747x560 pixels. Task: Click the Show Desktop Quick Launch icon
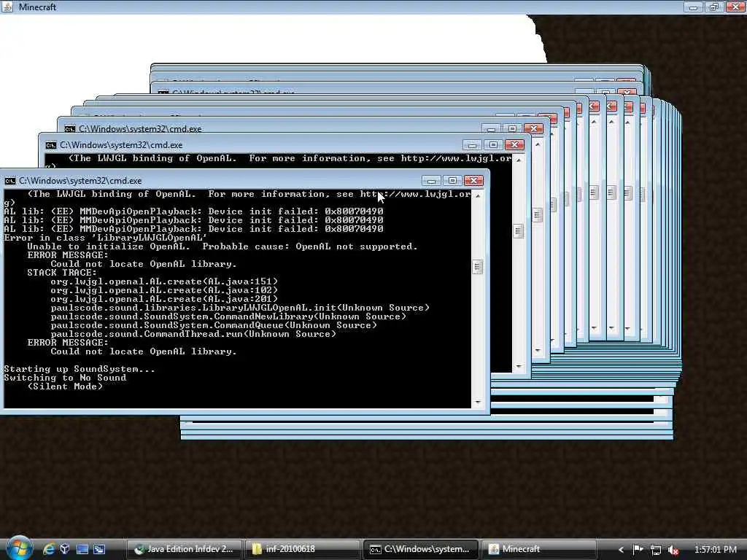click(82, 549)
